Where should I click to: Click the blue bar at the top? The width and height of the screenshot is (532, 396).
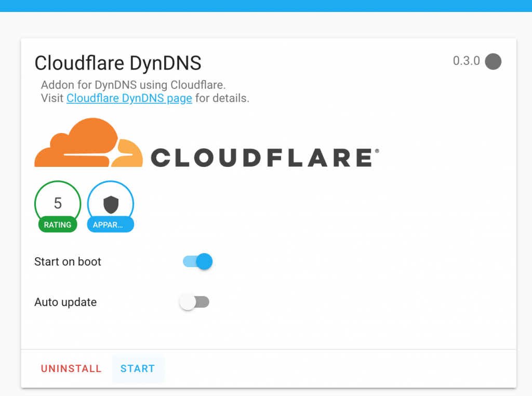(x=266, y=6)
